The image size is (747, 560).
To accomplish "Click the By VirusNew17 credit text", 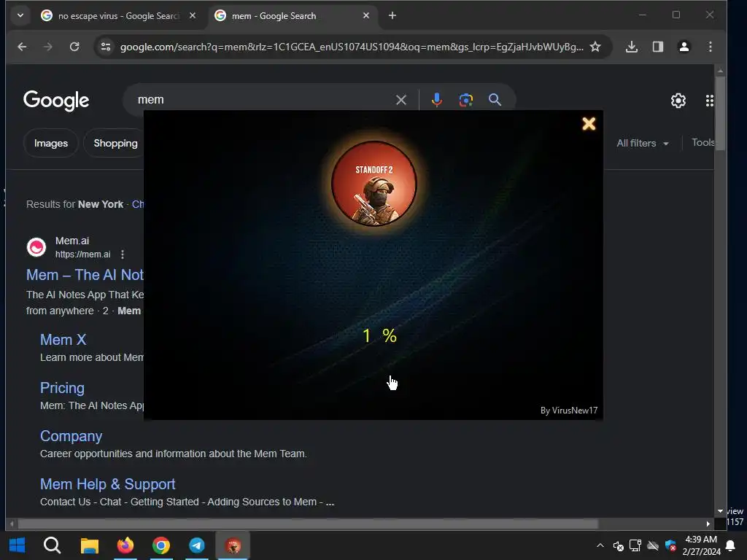I will click(x=569, y=411).
